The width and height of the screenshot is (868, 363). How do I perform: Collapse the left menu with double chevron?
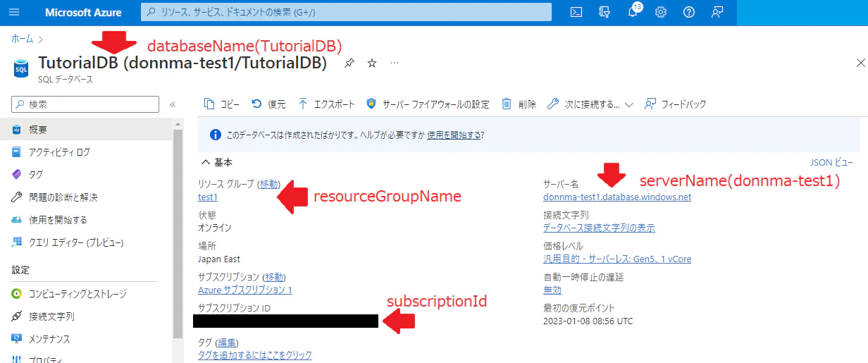click(173, 104)
